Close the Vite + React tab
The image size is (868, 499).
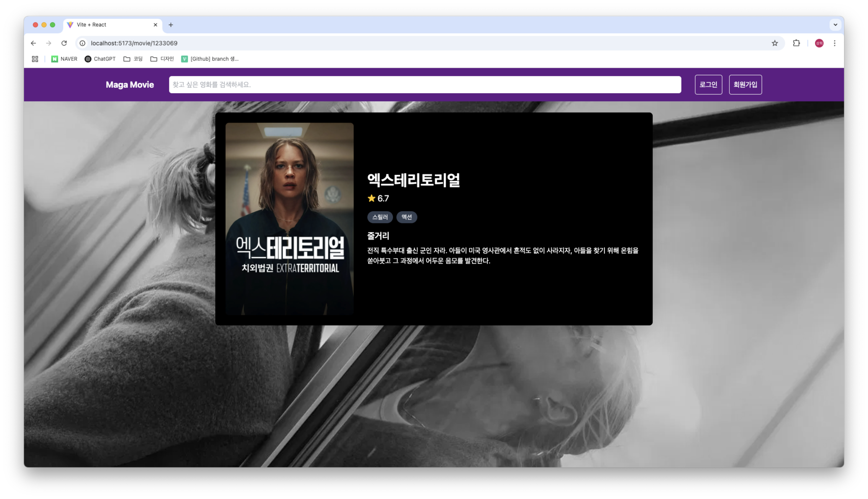click(x=155, y=25)
